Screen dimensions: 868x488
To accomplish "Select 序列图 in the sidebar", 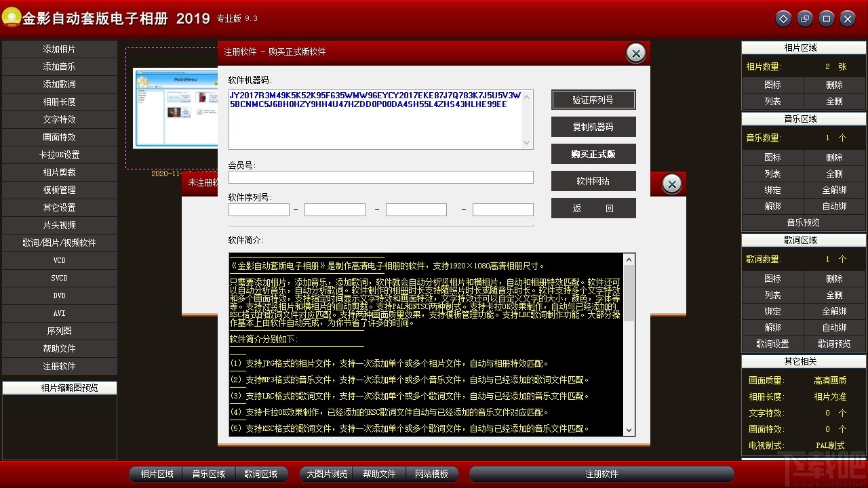I will 60,331.
